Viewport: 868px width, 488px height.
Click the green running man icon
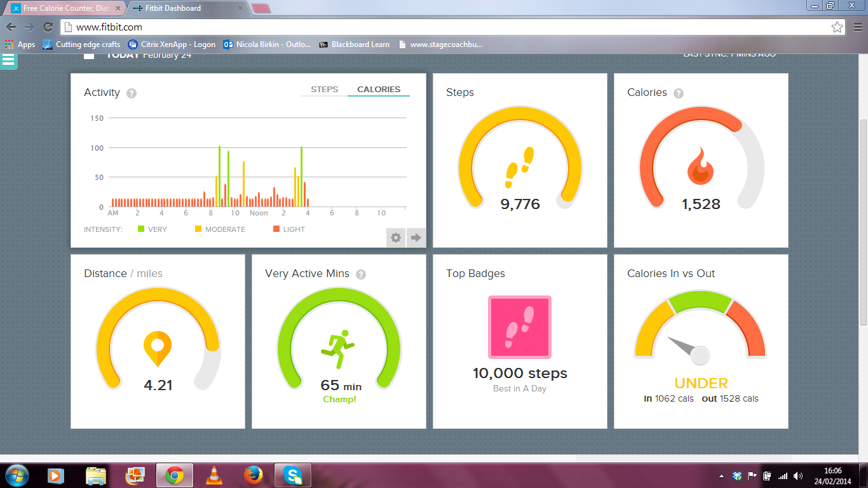pyautogui.click(x=338, y=348)
